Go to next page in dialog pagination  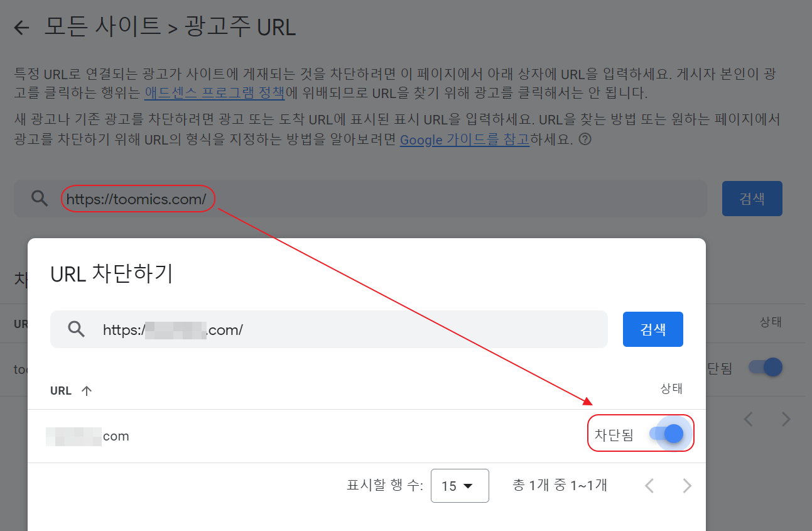(687, 486)
